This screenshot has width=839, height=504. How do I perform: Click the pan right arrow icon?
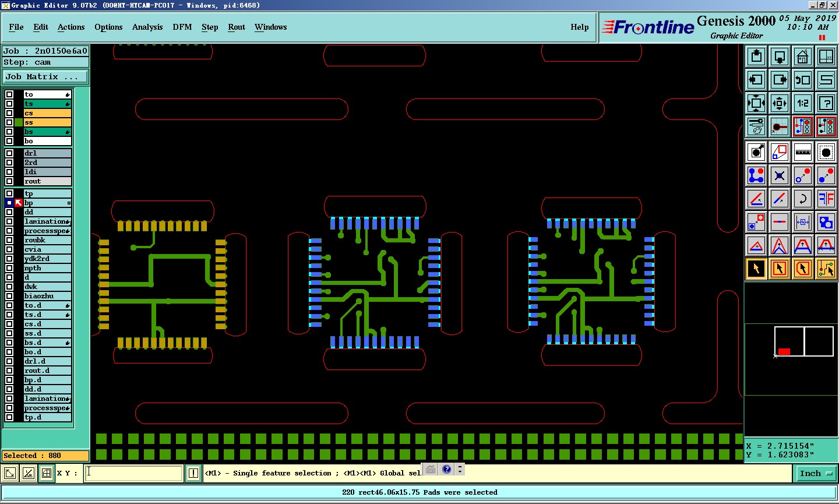pyautogui.click(x=780, y=80)
